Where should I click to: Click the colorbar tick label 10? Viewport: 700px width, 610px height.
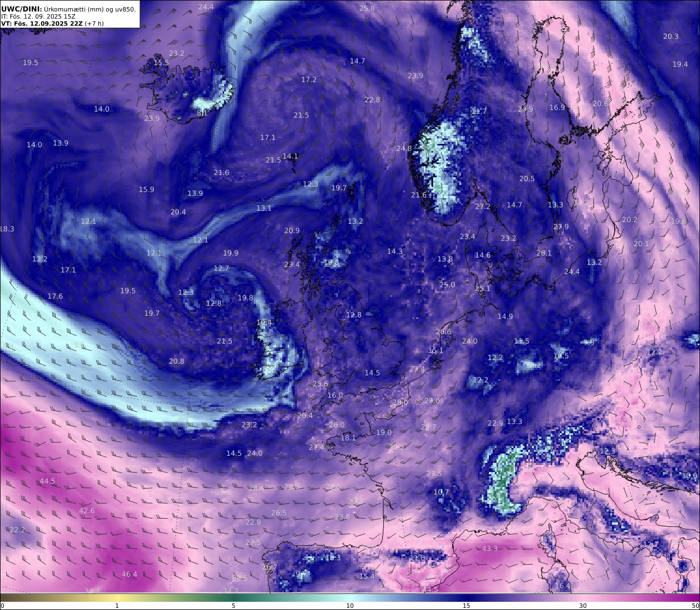point(350,606)
